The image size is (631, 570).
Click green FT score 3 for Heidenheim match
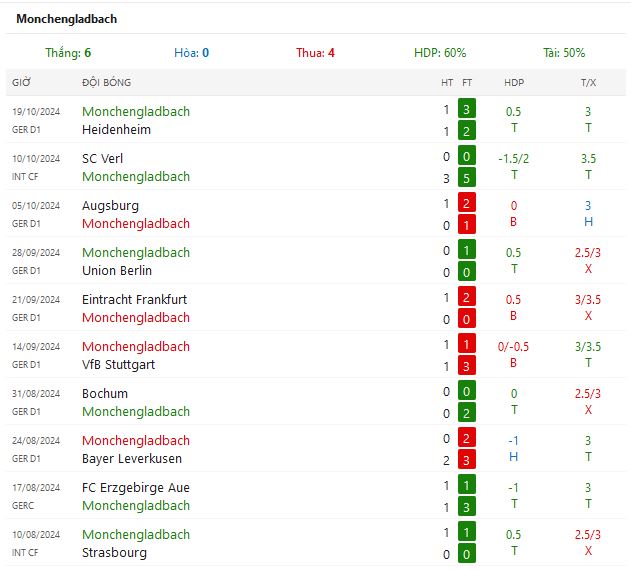pos(467,109)
